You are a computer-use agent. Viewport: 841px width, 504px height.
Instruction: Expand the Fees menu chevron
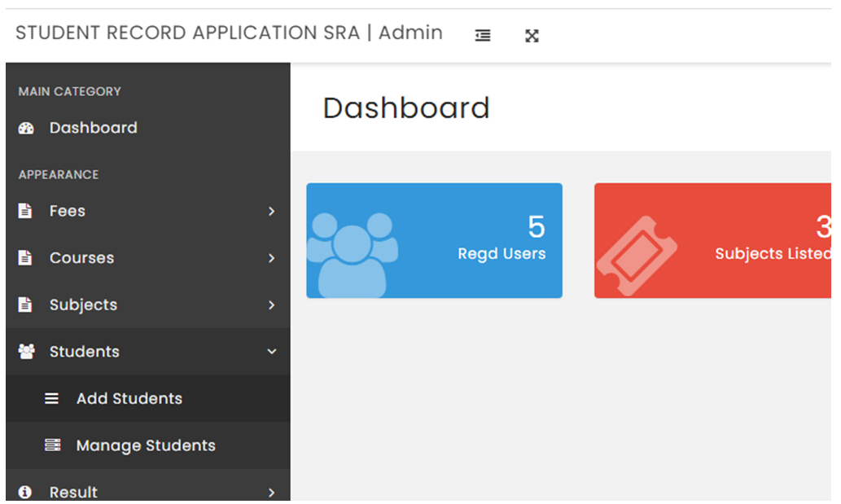click(x=271, y=211)
